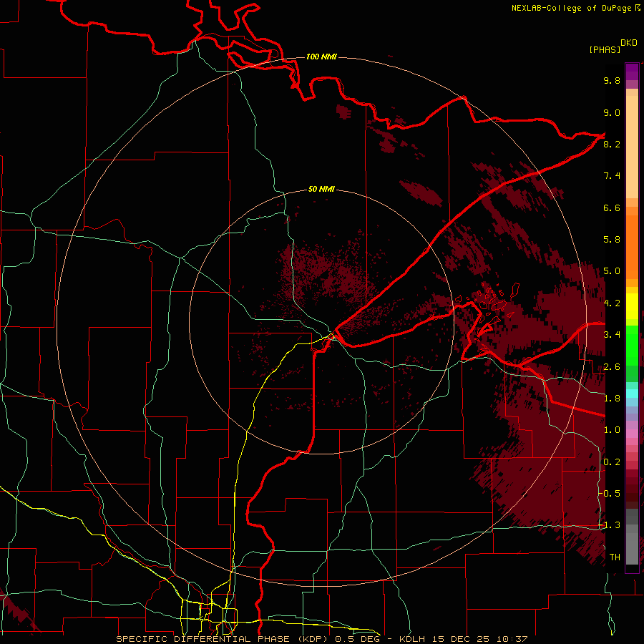644x644 pixels.
Task: Click the -0.5 legend value
Action: pos(610,493)
